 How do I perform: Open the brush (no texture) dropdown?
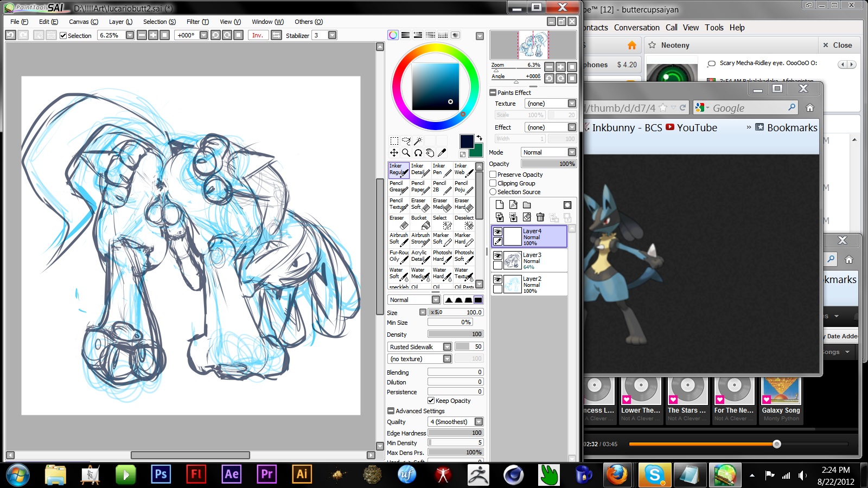447,359
